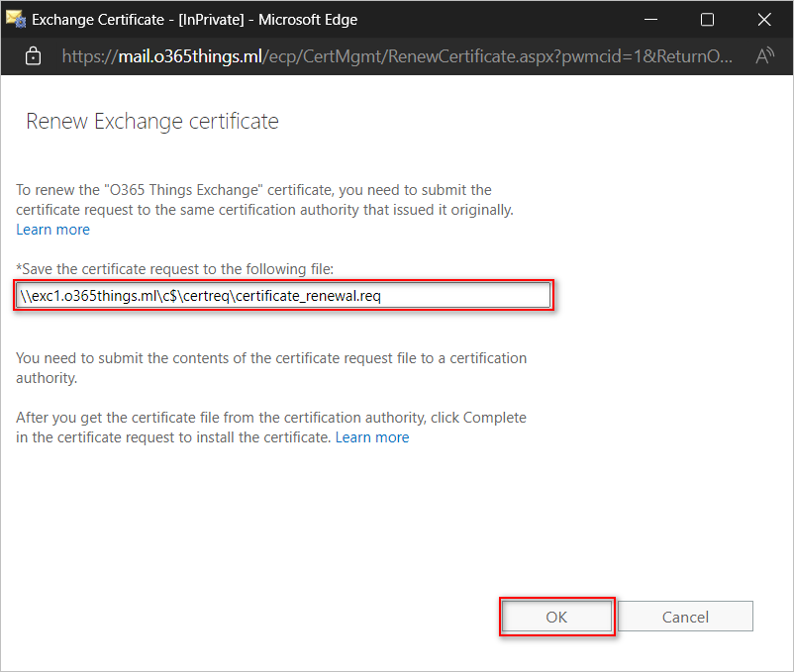The image size is (794, 672).
Task: Click the 'Renew Exchange certificate' heading
Action: (x=152, y=122)
